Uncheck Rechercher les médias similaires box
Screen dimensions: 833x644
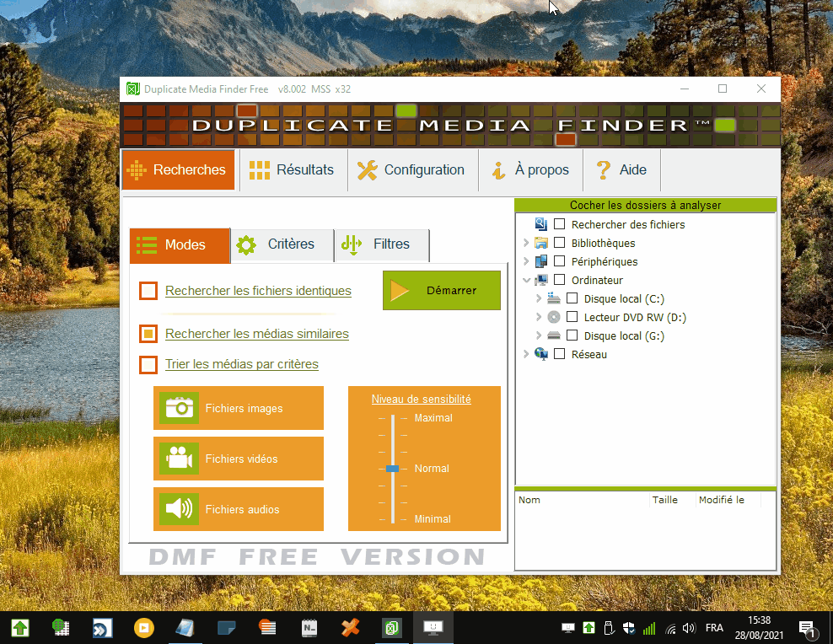pos(148,334)
